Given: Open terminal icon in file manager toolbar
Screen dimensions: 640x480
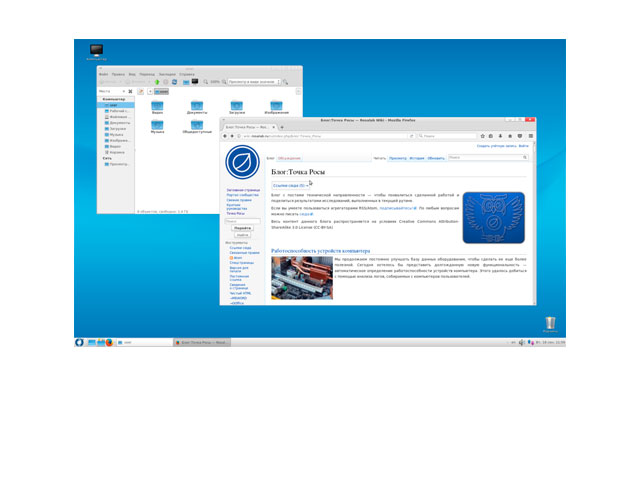Looking at the screenshot, I should point(196,81).
